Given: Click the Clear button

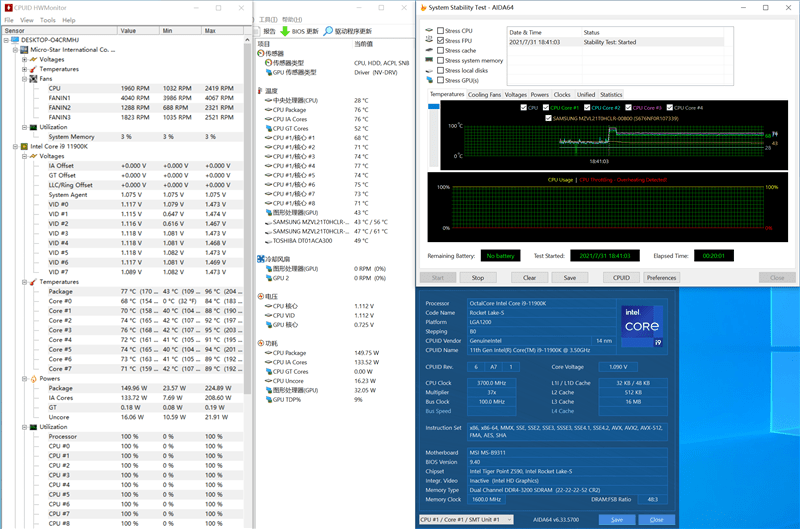Looking at the screenshot, I should point(530,278).
